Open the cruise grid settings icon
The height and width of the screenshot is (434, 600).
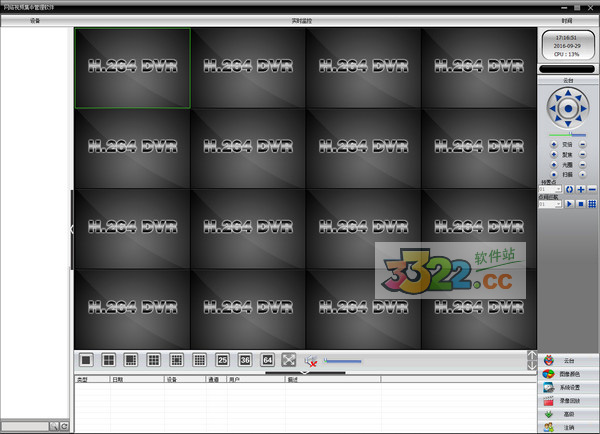coord(592,204)
